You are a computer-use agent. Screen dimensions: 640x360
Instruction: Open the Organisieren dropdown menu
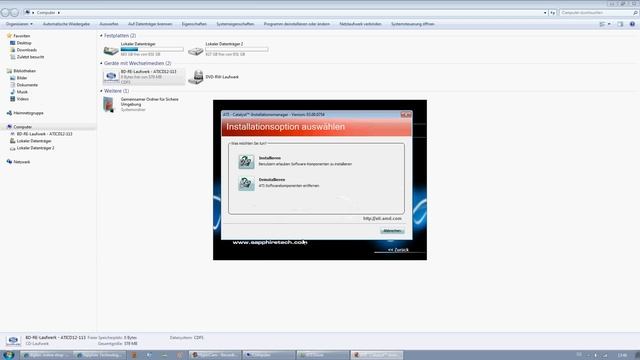[19, 24]
